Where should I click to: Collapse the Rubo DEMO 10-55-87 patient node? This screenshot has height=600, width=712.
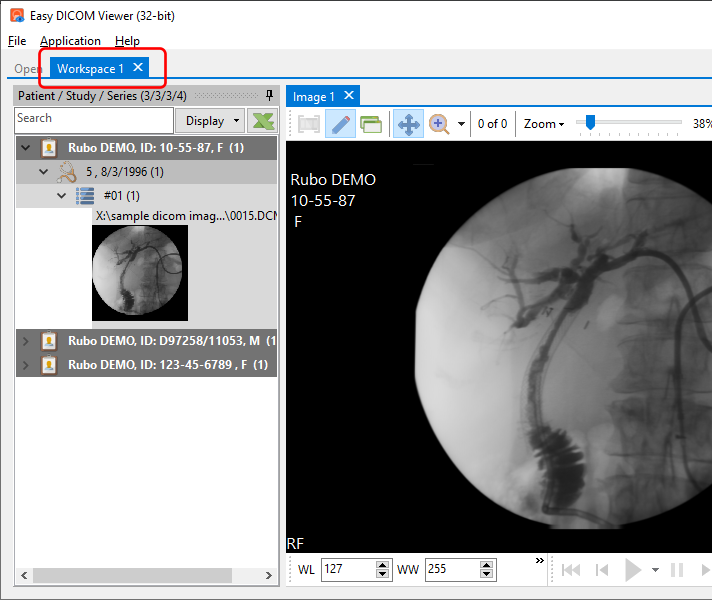coord(26,148)
